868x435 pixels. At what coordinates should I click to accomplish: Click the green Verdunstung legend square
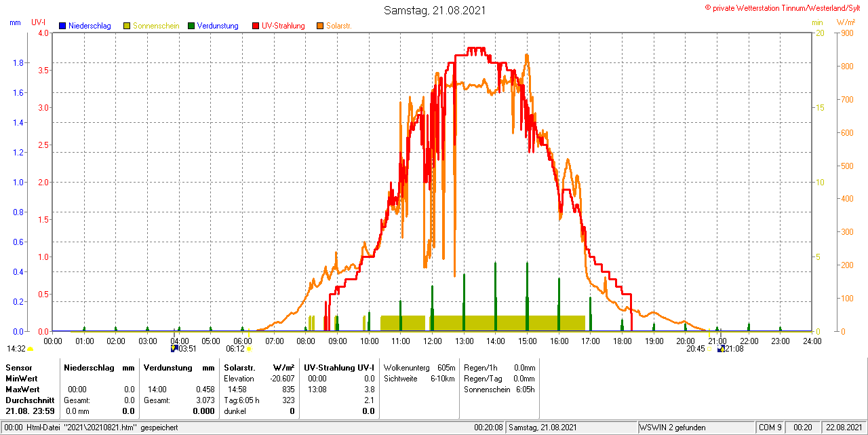pyautogui.click(x=191, y=26)
